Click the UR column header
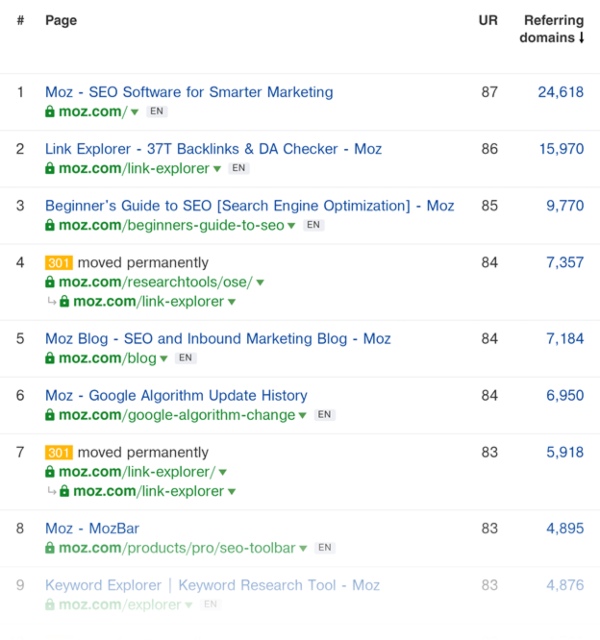Viewport: 600px width, 640px height. [488, 20]
